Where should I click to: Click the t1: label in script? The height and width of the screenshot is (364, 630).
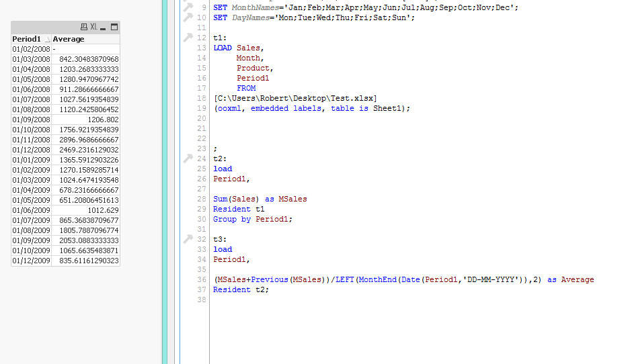[220, 38]
